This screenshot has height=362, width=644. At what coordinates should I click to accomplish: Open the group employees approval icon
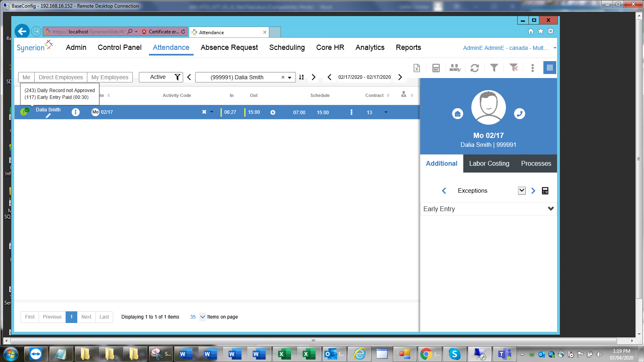coord(455,68)
